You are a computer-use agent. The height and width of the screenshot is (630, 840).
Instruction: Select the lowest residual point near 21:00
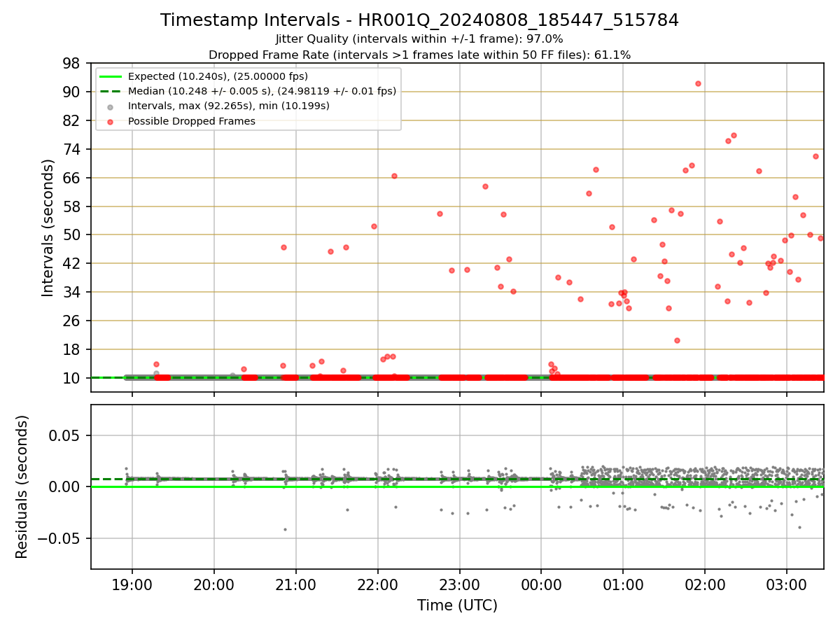285,529
